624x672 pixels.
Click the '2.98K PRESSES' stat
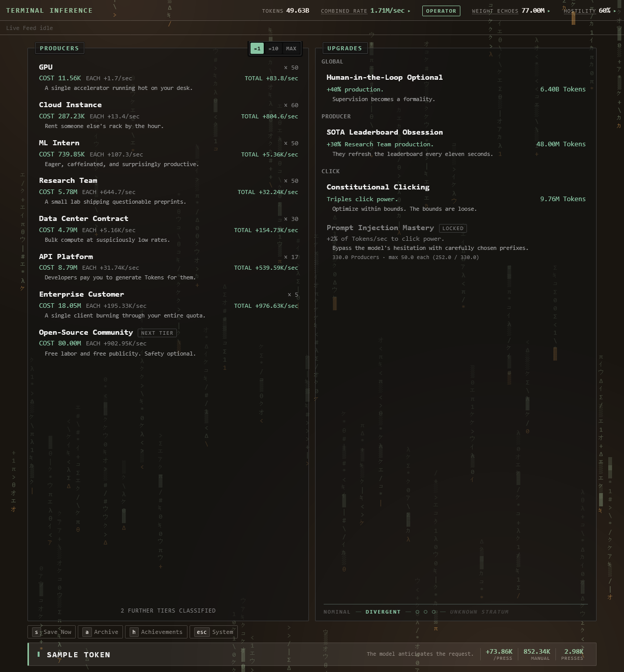click(x=573, y=654)
